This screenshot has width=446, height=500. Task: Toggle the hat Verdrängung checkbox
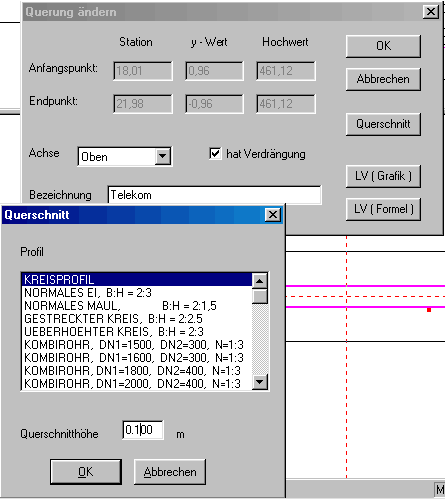[x=215, y=154]
